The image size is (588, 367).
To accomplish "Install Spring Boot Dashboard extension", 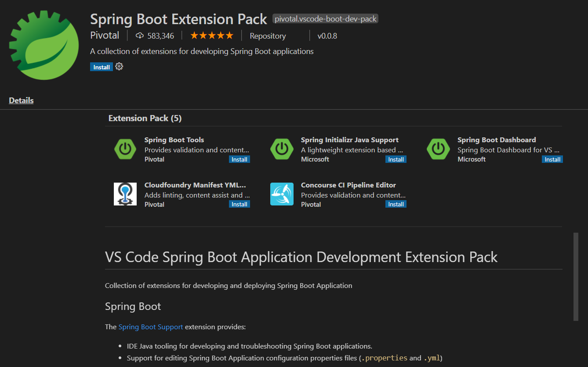I will click(x=552, y=159).
